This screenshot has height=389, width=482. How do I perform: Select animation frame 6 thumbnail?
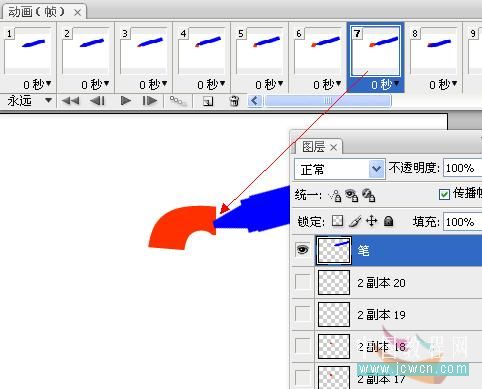318,50
